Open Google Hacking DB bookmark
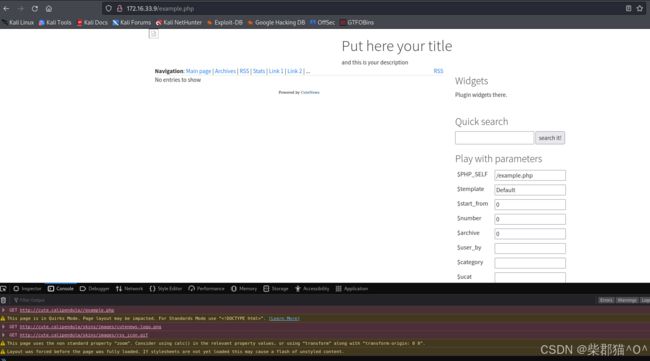Screen dimensions: 650x361 [276, 22]
